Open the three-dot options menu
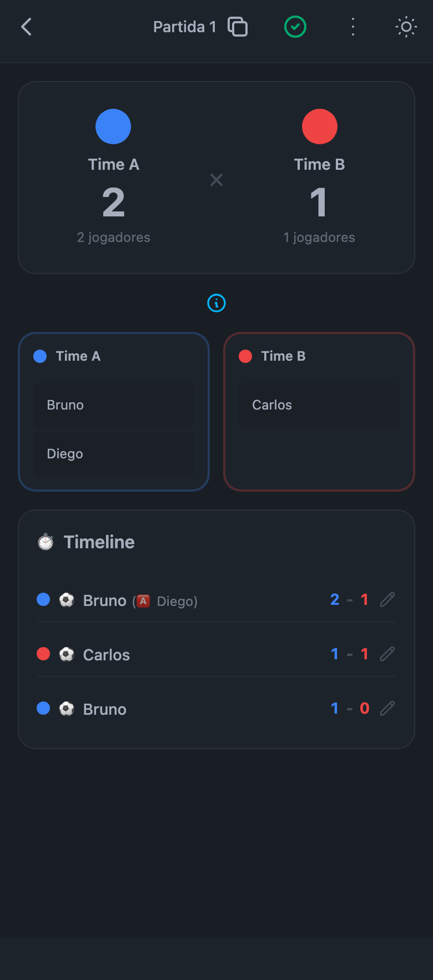 pos(353,27)
